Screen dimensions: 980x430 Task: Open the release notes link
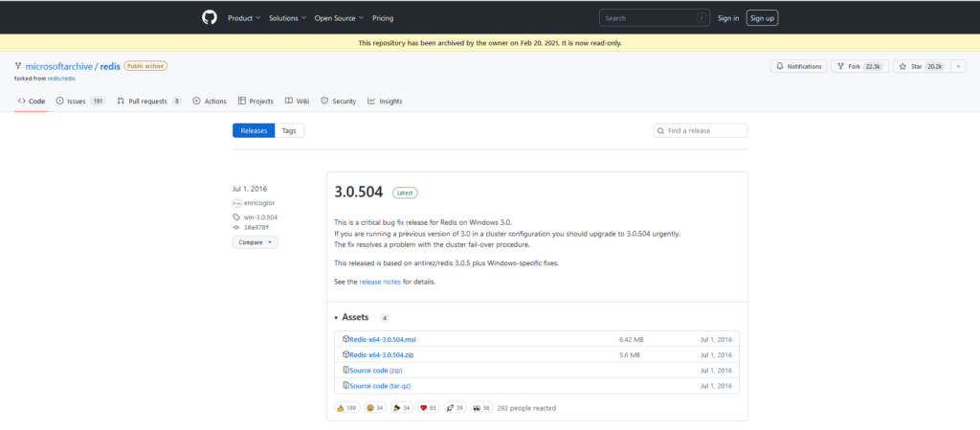pos(380,282)
